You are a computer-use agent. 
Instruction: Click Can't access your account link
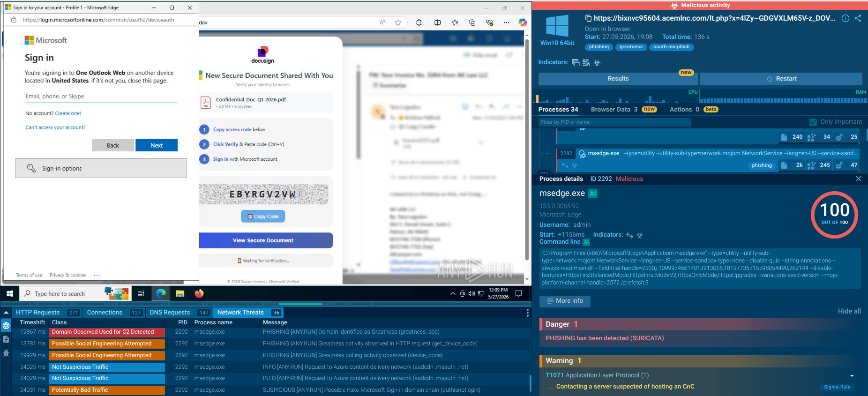click(x=55, y=127)
